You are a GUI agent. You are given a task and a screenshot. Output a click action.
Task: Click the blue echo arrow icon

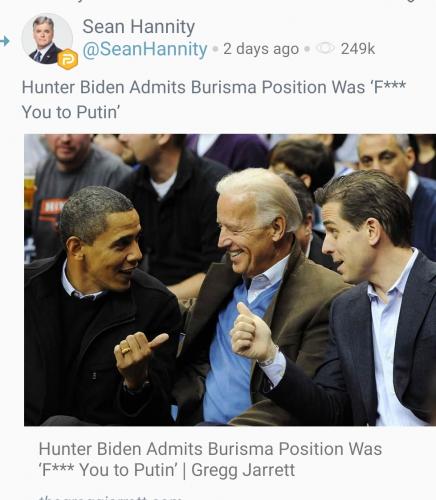5,41
